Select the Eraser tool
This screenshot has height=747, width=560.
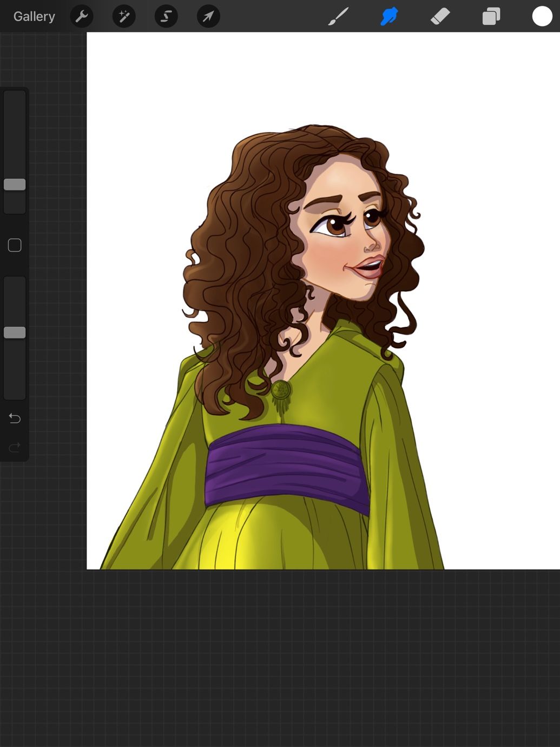coord(440,16)
